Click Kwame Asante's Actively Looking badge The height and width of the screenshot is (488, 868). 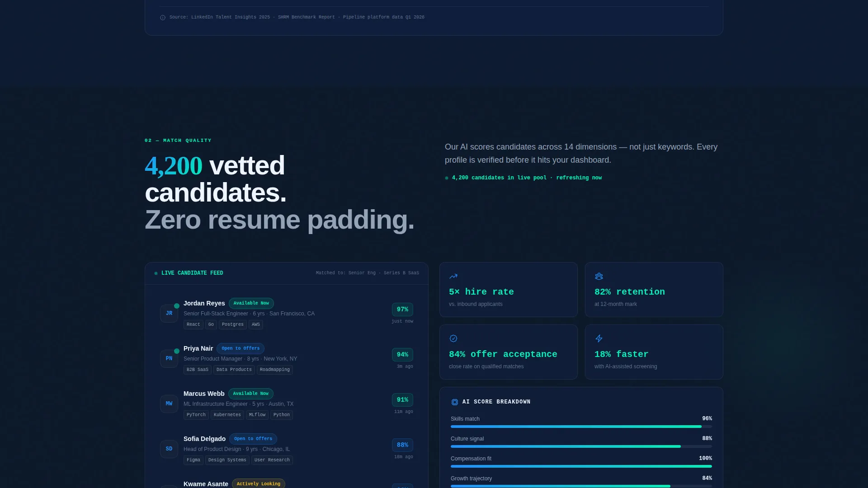tap(259, 483)
